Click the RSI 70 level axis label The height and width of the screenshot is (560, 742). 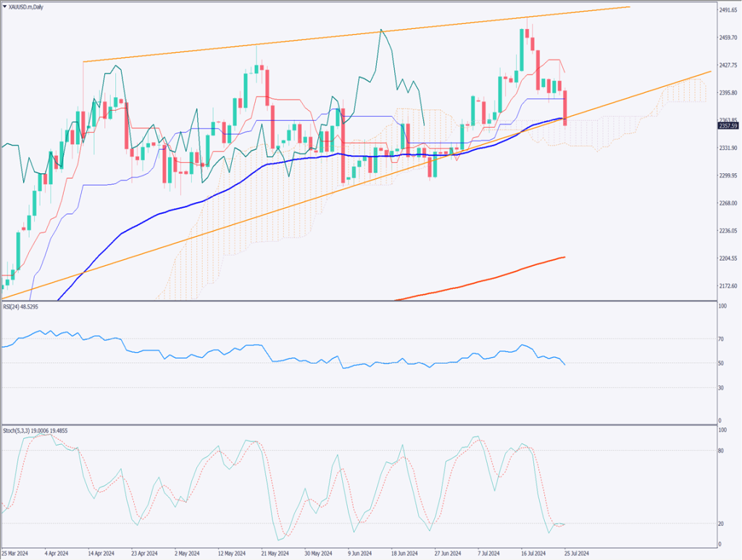coord(722,338)
